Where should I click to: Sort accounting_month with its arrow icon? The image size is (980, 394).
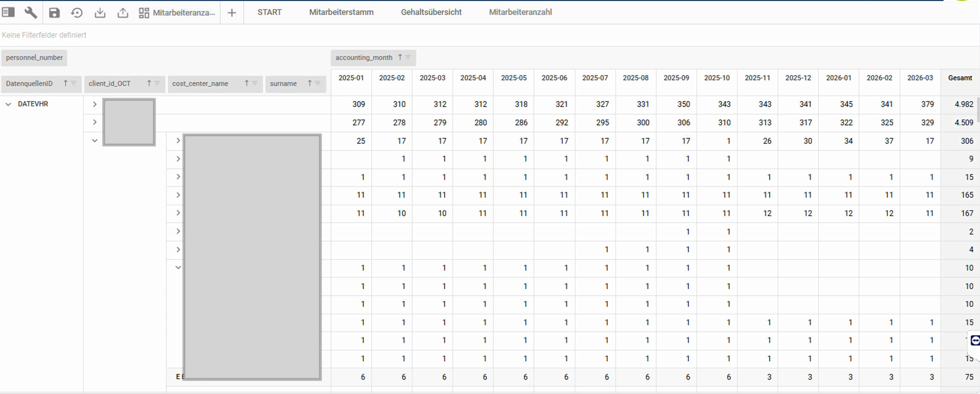pyautogui.click(x=400, y=57)
